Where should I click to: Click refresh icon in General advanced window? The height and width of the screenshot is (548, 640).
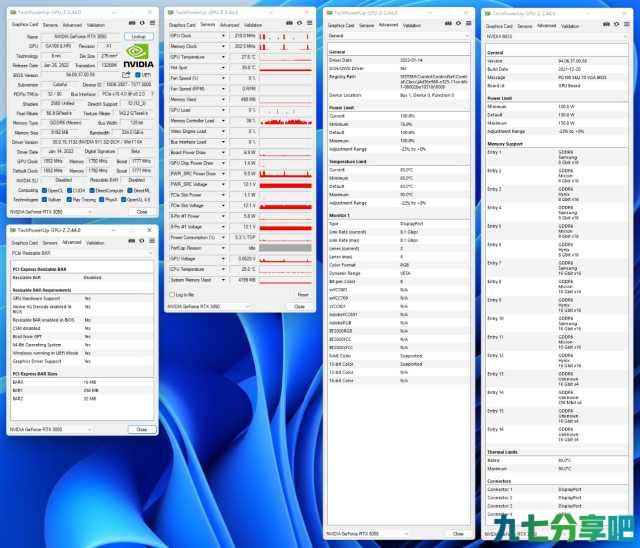[458, 24]
